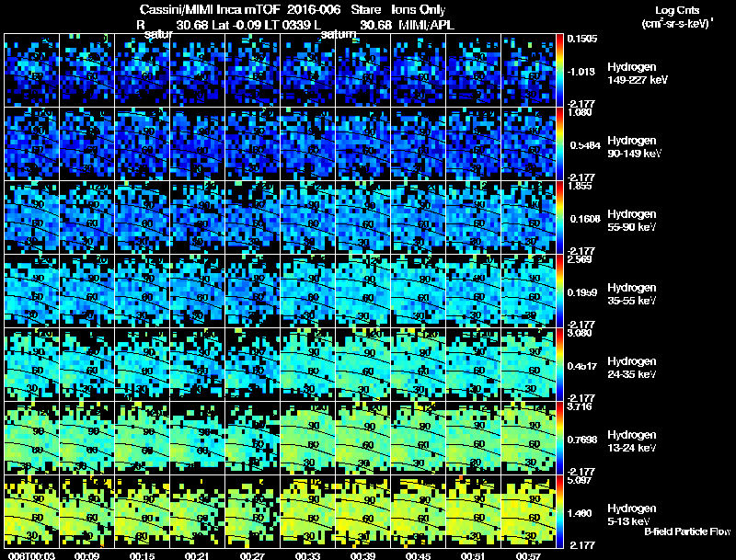Click the 'B-field Particle Flow' label
Viewport: 736px width, 560px height.
click(687, 531)
